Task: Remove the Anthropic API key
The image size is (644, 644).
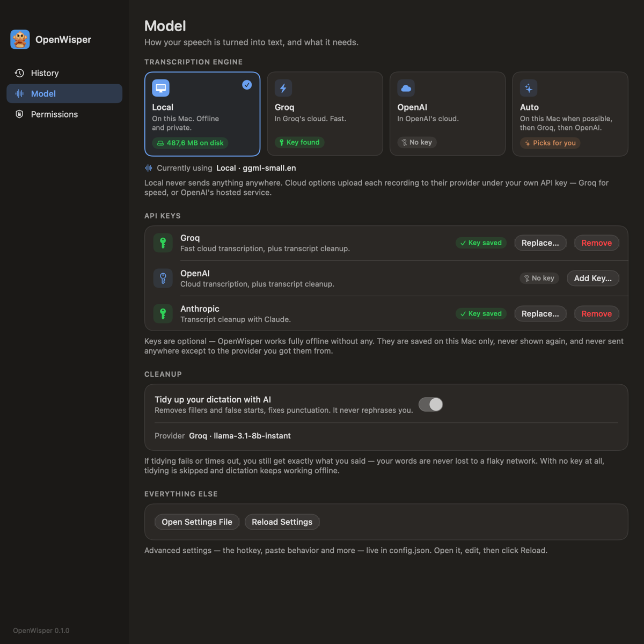Action: pos(597,314)
